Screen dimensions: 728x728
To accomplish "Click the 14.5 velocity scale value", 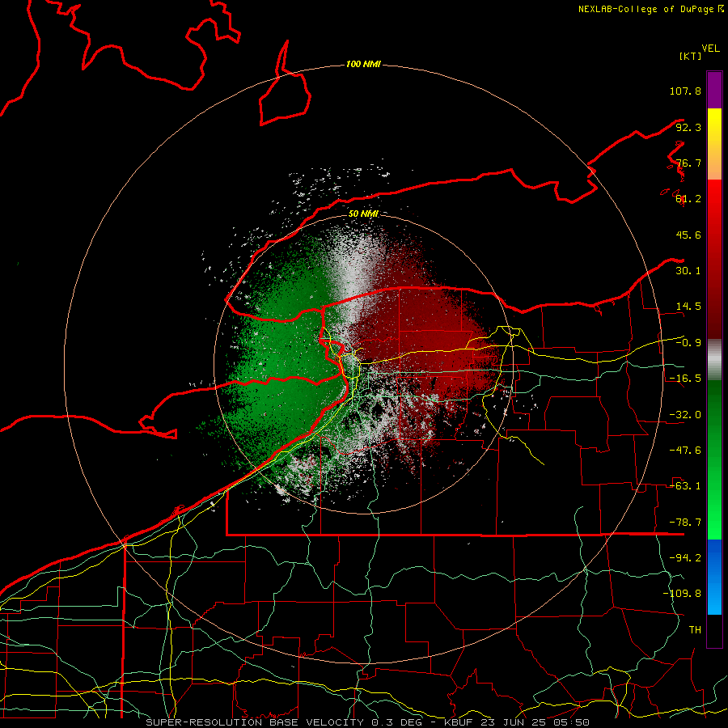I will tap(688, 307).
